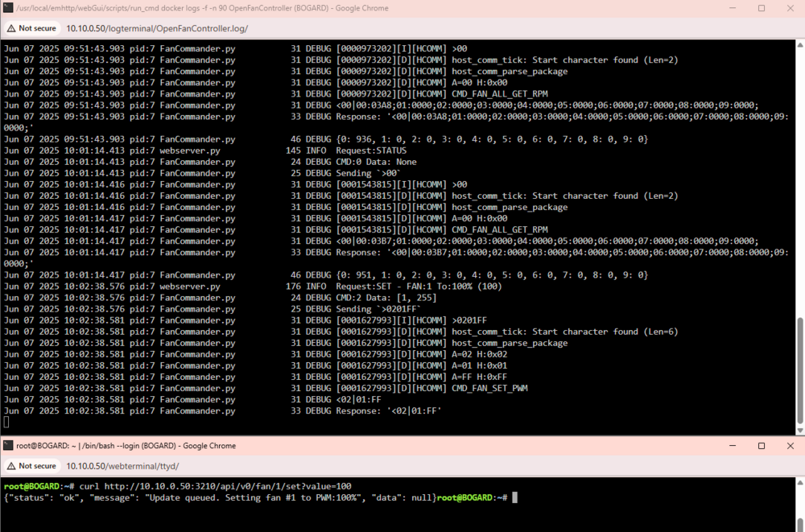This screenshot has height=532, width=805.
Task: Click terminal icon in bash window title bar
Action: (x=8, y=445)
